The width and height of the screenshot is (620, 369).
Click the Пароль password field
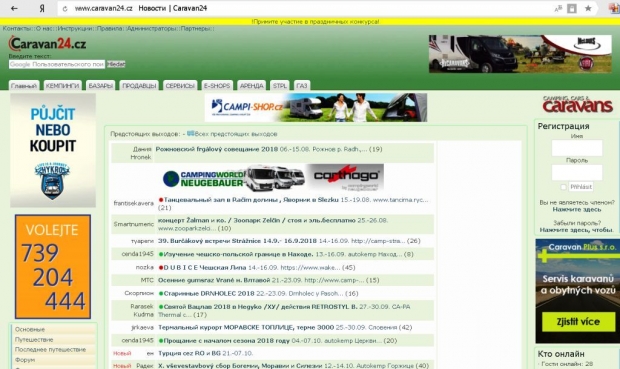point(577,173)
